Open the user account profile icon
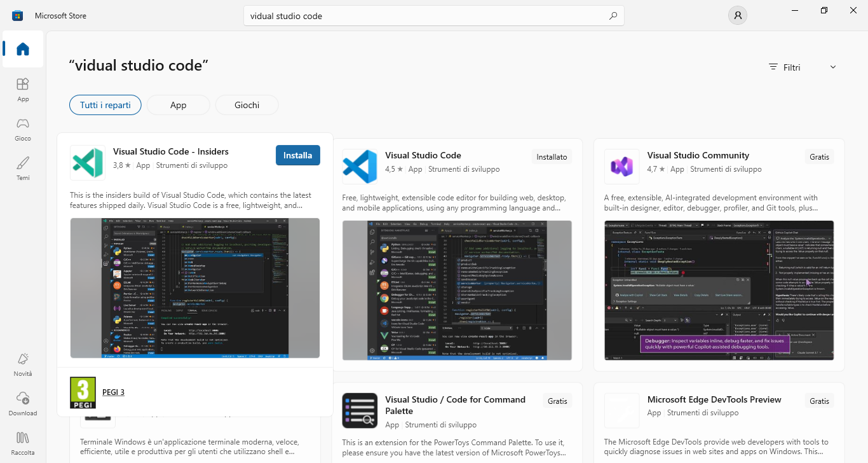 737,16
